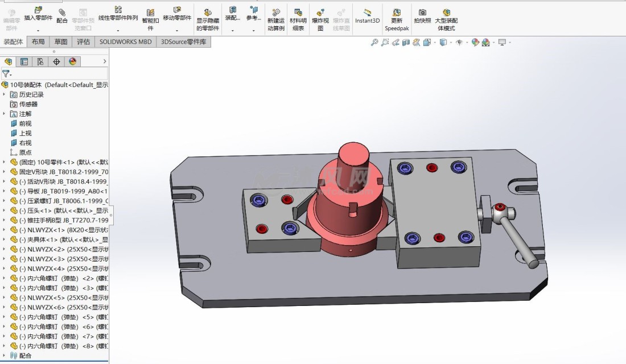Image resolution: width=626 pixels, height=364 pixels.
Task: Select the DimXpertManager crosshair tab icon
Action: (56, 61)
